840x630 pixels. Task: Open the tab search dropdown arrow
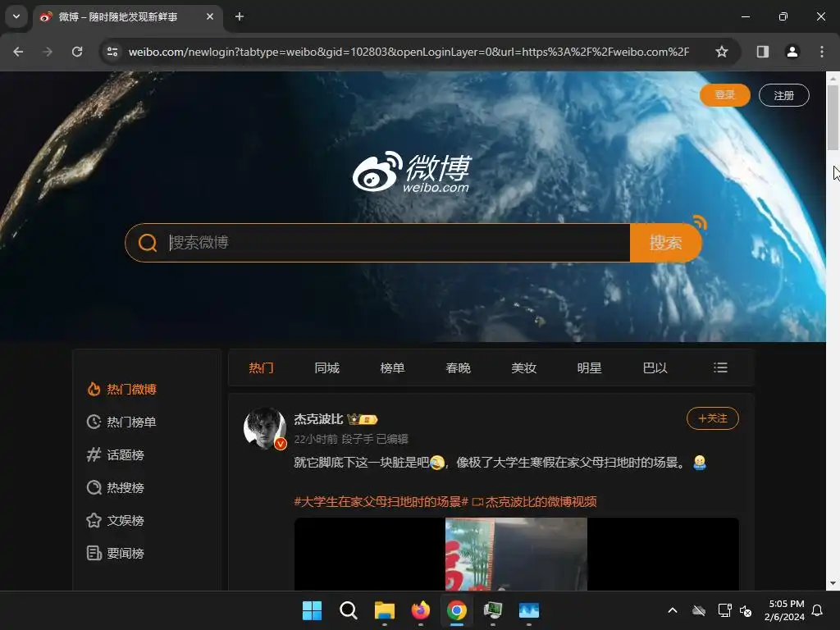coord(16,16)
